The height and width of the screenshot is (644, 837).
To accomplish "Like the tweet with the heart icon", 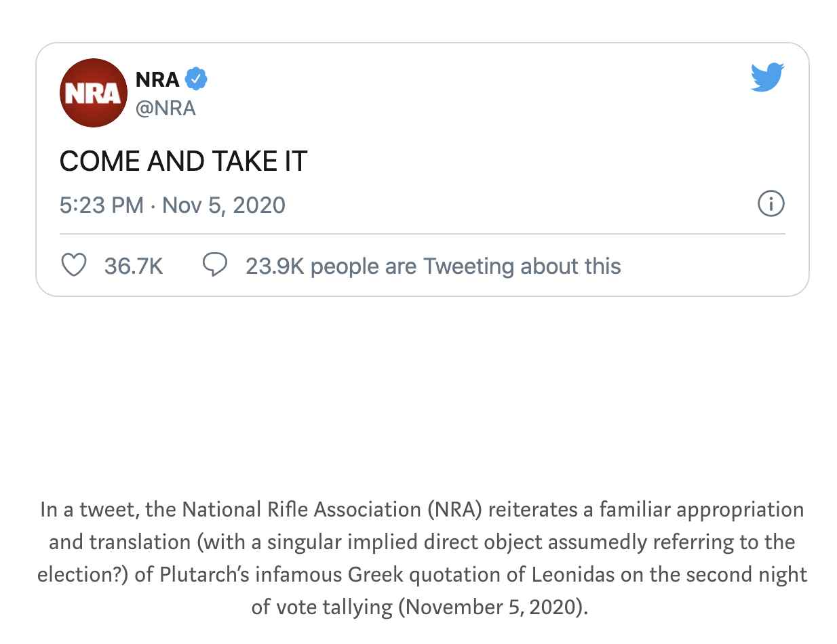I will pyautogui.click(x=74, y=266).
